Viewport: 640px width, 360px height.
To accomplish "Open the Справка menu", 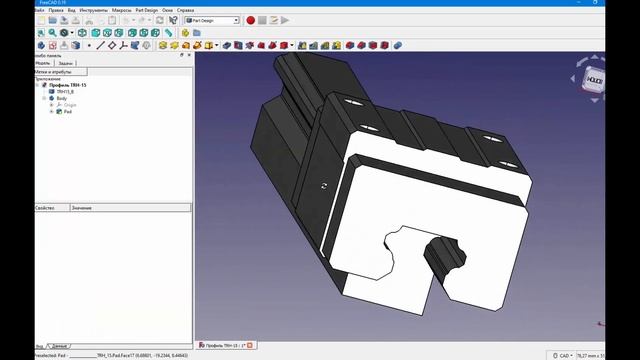I will (x=185, y=10).
